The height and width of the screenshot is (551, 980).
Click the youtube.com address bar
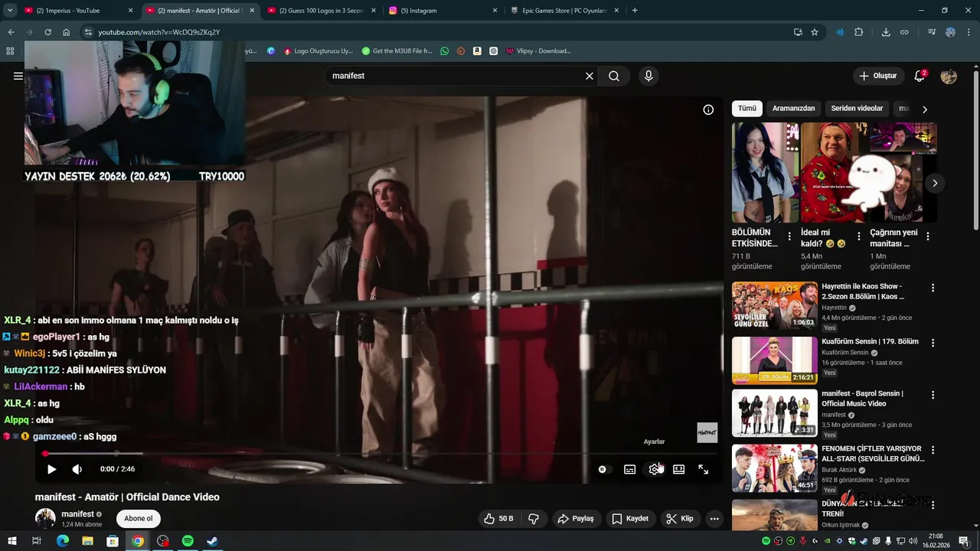tap(436, 32)
